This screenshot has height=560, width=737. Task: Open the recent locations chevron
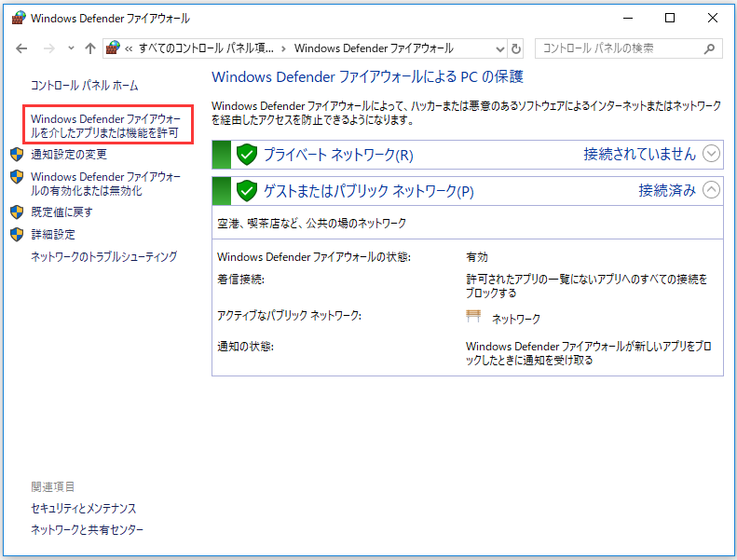71,48
